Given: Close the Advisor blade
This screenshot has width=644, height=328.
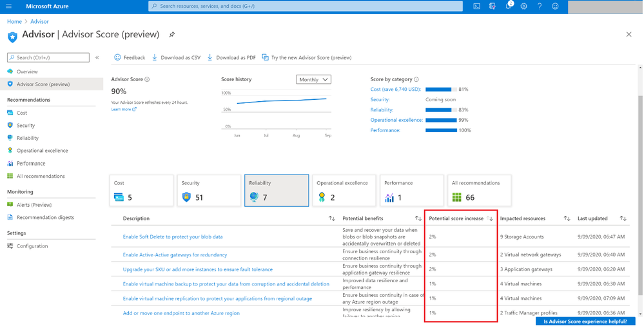Looking at the screenshot, I should [629, 35].
